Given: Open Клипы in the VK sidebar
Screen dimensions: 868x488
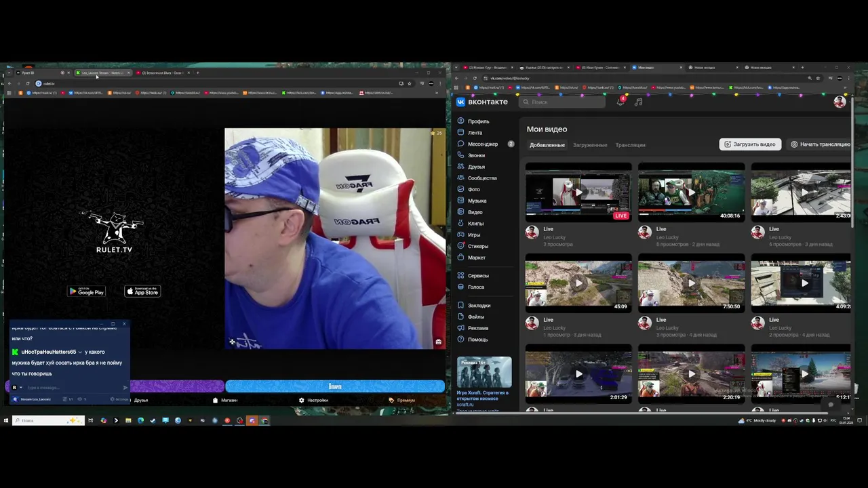Looking at the screenshot, I should point(470,224).
